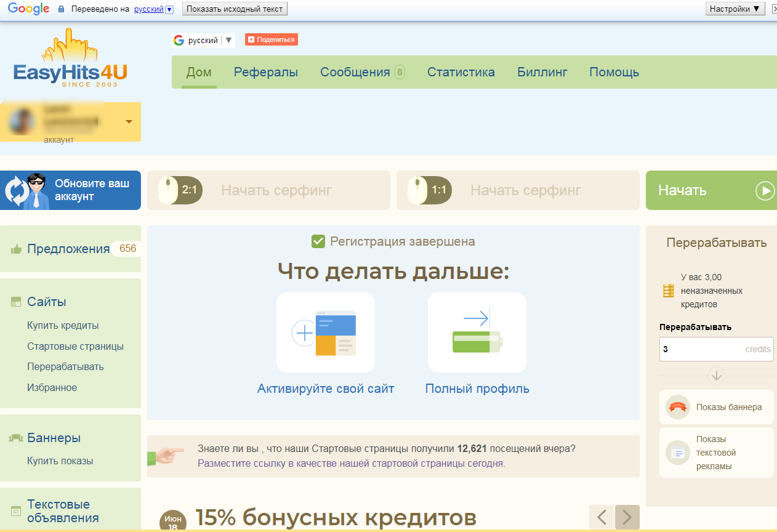This screenshot has height=532, width=777.
Task: Expand the русский language selector widget
Action: point(203,41)
